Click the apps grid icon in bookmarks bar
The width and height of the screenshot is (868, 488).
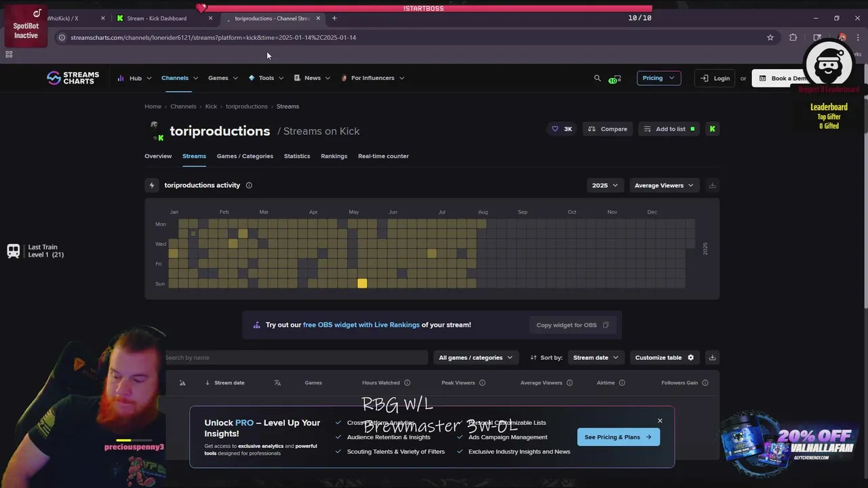click(x=9, y=54)
